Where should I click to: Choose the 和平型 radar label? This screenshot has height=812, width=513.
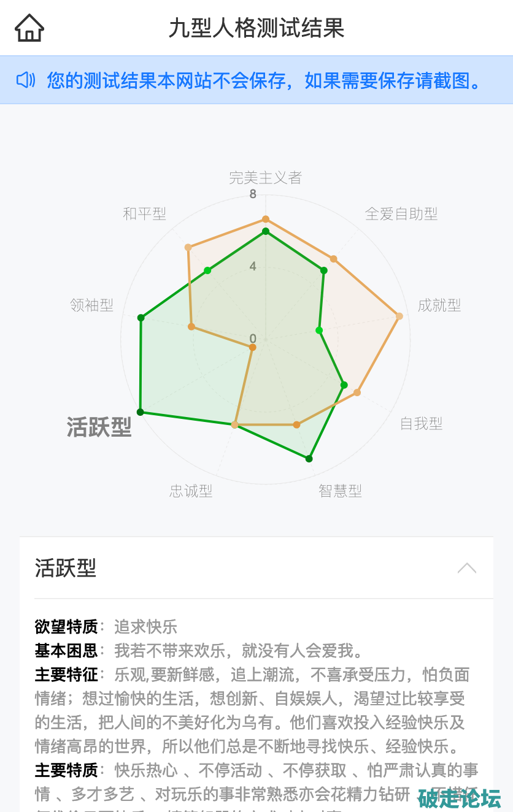point(144,213)
